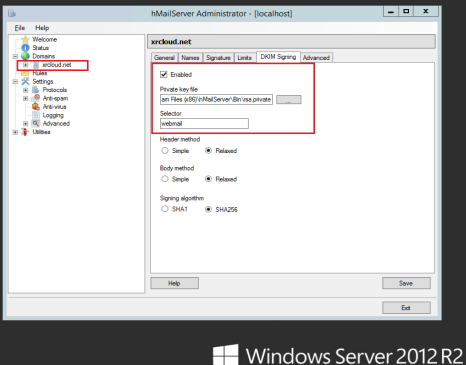Screen dimensions: 466x365
Task: Switch to the General tab
Action: click(x=164, y=58)
